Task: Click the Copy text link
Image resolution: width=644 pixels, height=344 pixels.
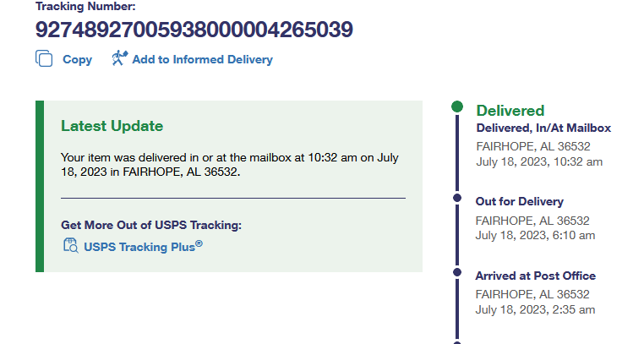Action: click(x=78, y=60)
